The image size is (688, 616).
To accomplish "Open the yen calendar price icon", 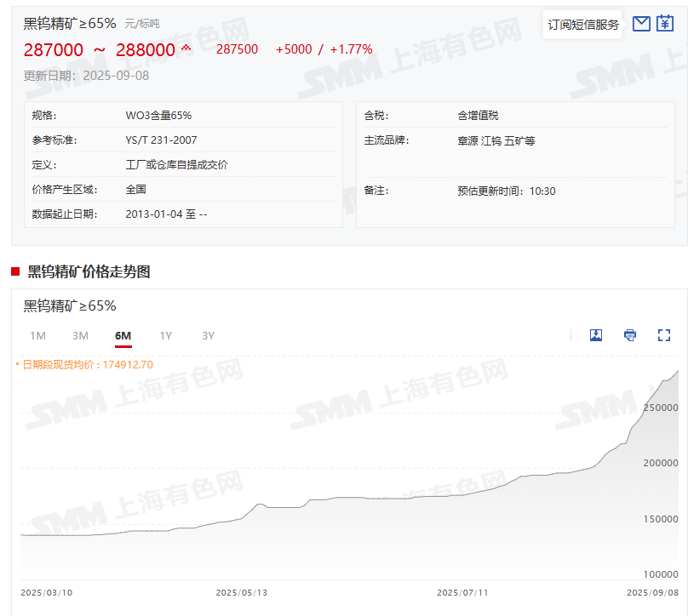I will click(x=665, y=24).
